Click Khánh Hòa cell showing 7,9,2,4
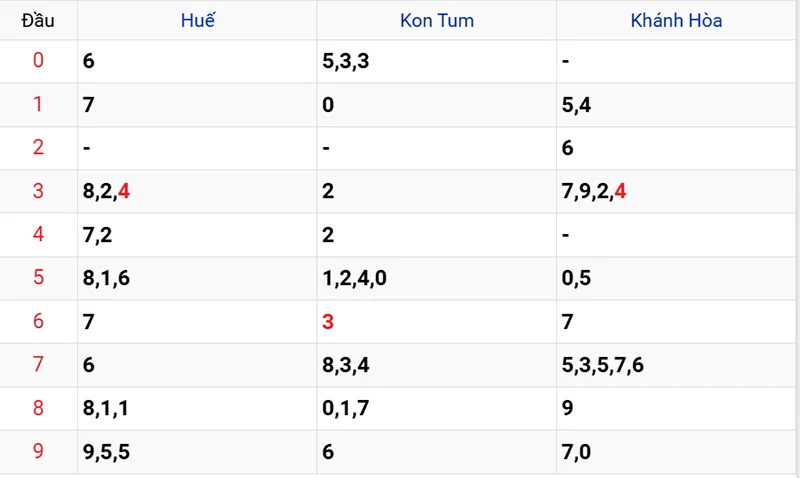Image resolution: width=800 pixels, height=478 pixels. click(x=594, y=191)
